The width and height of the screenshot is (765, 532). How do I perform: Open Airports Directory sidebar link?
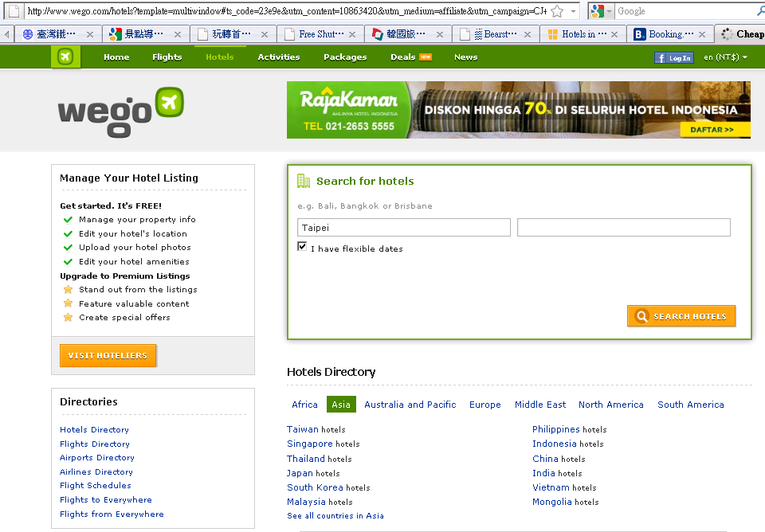coord(97,457)
